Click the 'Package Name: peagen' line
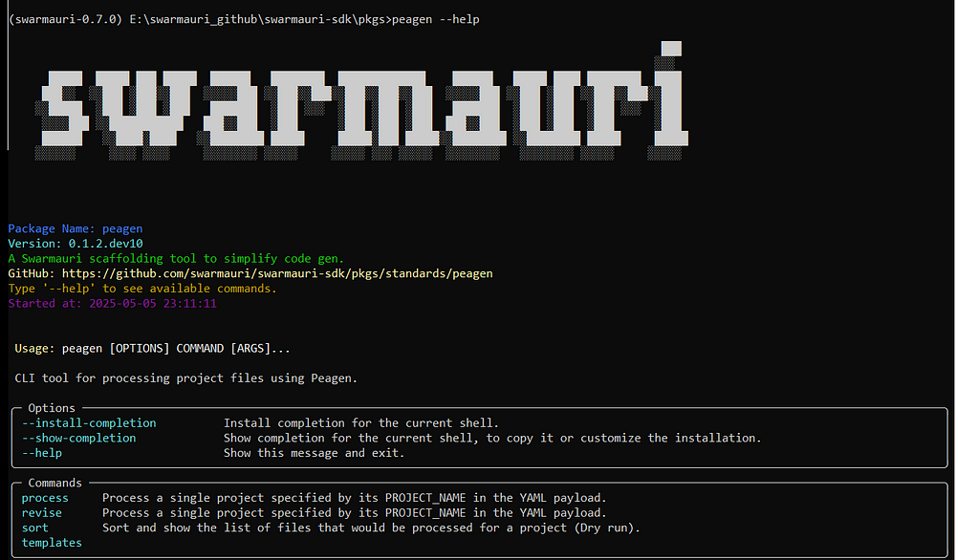Screen dimensions: 956x560 tap(75, 228)
